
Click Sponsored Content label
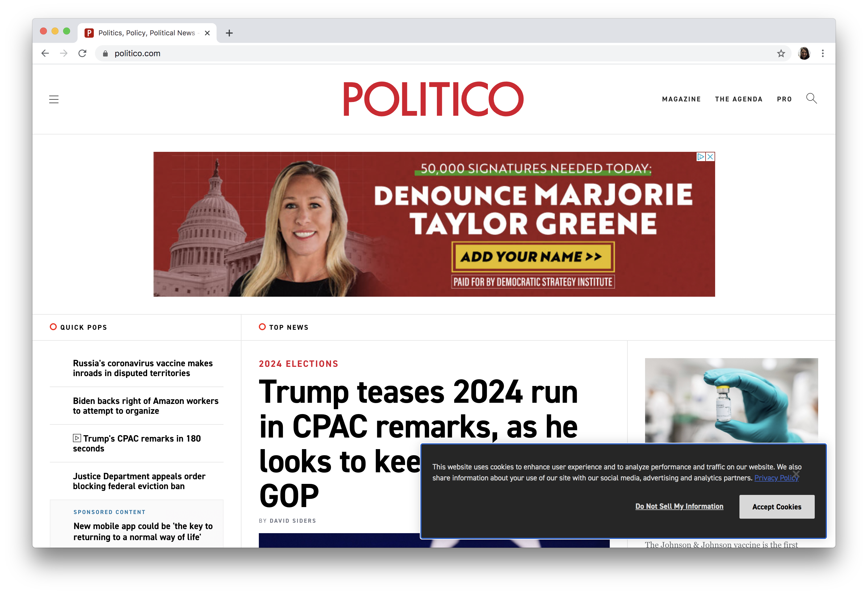click(109, 512)
